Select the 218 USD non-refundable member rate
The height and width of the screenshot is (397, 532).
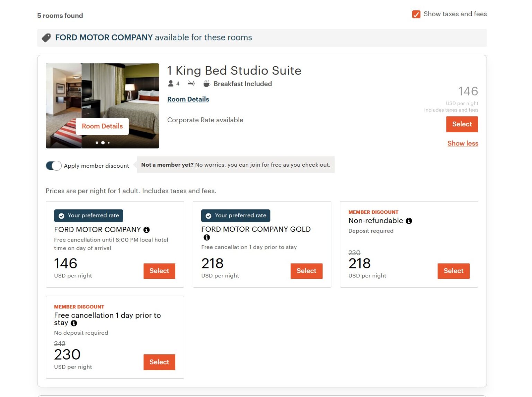tap(453, 271)
